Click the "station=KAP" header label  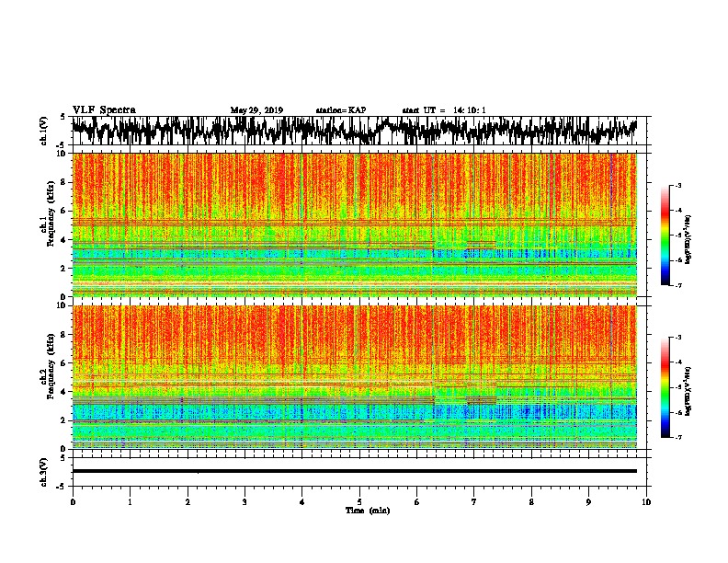click(x=341, y=110)
